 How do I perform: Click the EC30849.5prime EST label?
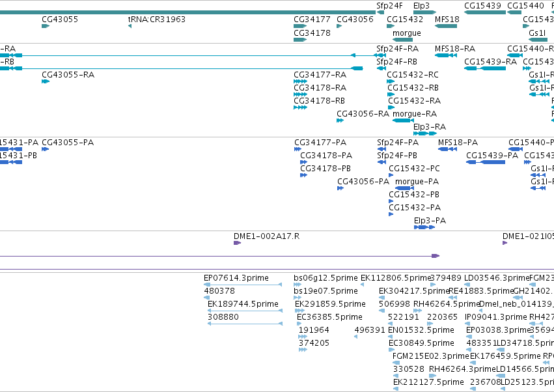(421, 343)
